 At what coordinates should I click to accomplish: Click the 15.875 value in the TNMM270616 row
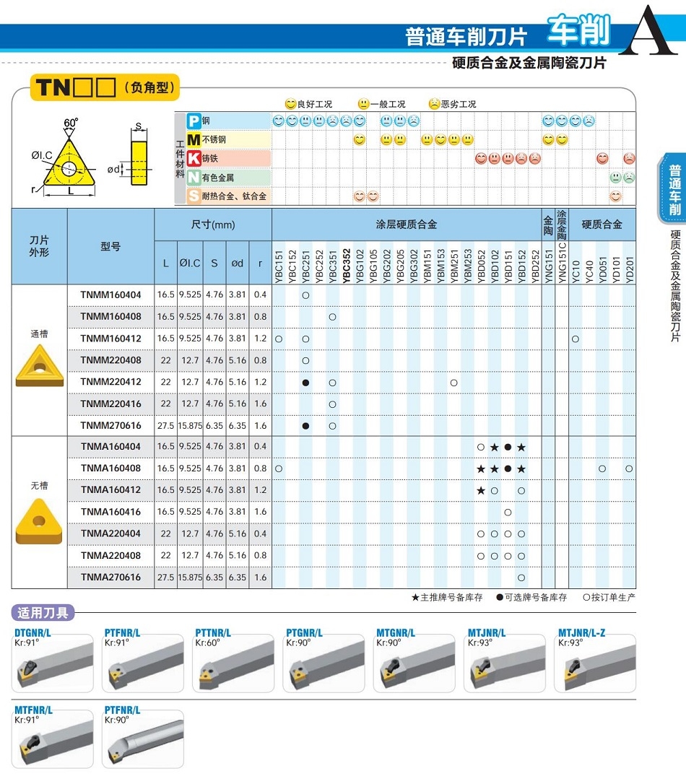point(190,426)
